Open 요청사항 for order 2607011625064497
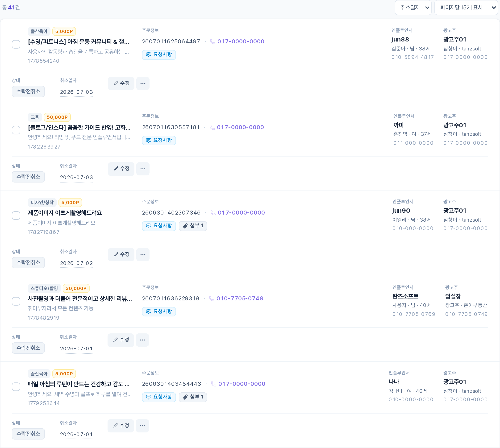The height and width of the screenshot is (448, 500). 159,55
